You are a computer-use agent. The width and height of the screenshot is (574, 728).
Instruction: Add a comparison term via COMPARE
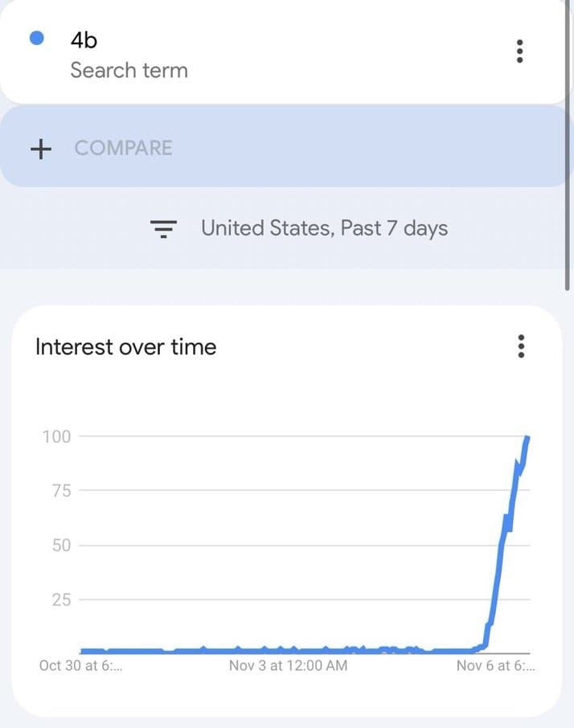point(124,148)
